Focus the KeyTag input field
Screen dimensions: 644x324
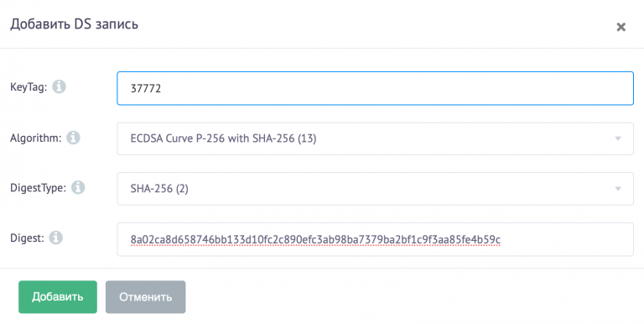(x=375, y=88)
